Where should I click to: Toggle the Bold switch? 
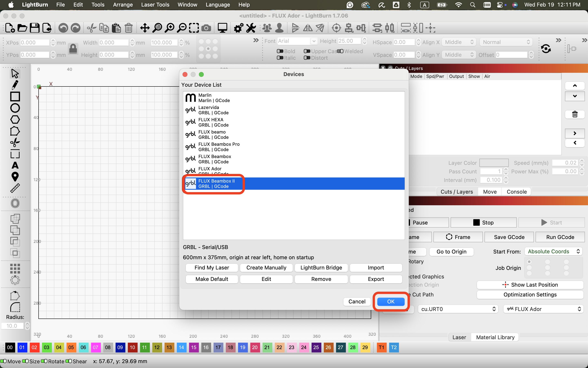280,51
